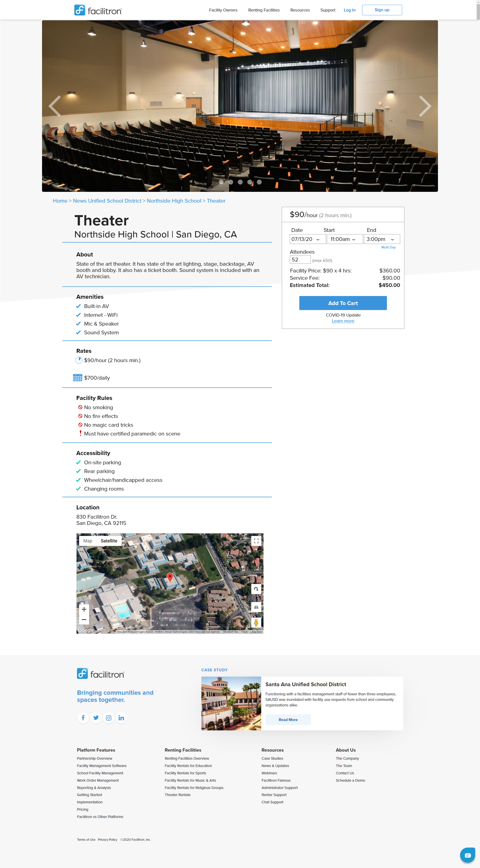Open Facility Rentals for Sports link
The height and width of the screenshot is (868, 480).
click(185, 773)
